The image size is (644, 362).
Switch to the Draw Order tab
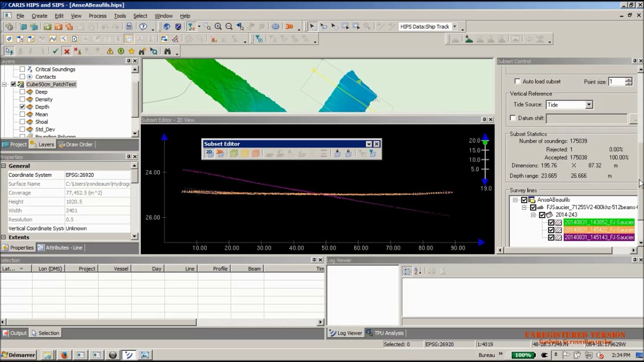pyautogui.click(x=76, y=144)
